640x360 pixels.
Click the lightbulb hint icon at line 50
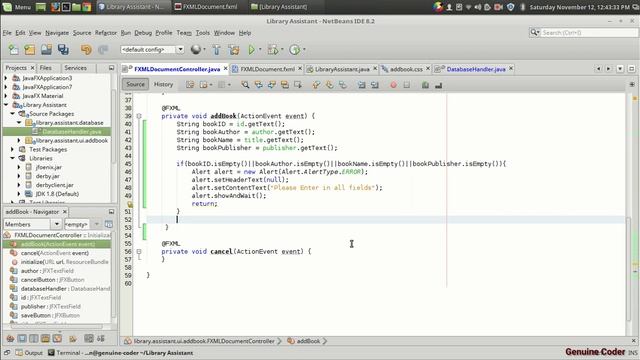(x=129, y=204)
